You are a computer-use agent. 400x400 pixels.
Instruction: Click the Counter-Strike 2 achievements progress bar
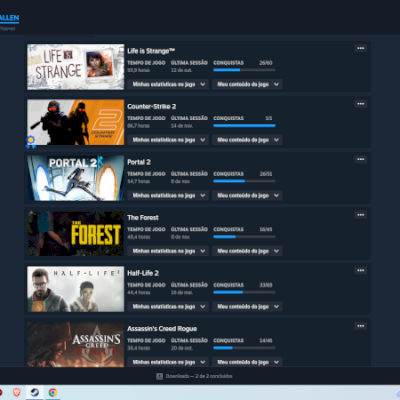pyautogui.click(x=244, y=126)
